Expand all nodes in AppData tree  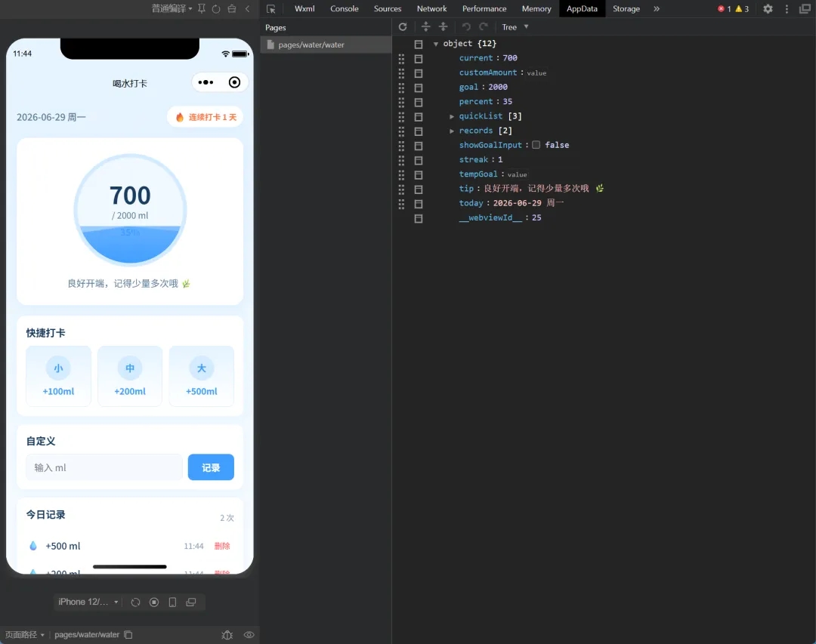pyautogui.click(x=425, y=27)
